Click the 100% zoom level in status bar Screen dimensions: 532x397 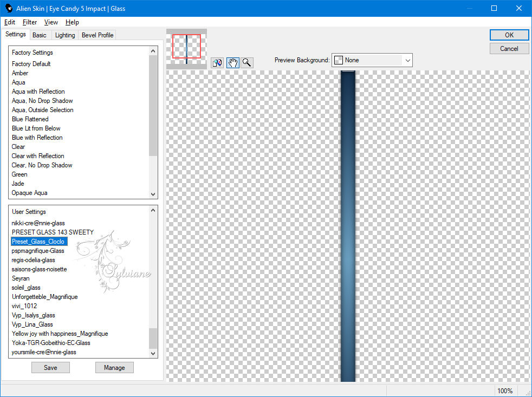tap(505, 391)
